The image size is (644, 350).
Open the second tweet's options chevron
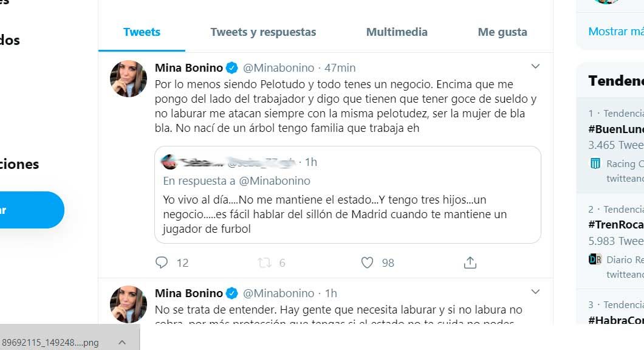pyautogui.click(x=535, y=291)
